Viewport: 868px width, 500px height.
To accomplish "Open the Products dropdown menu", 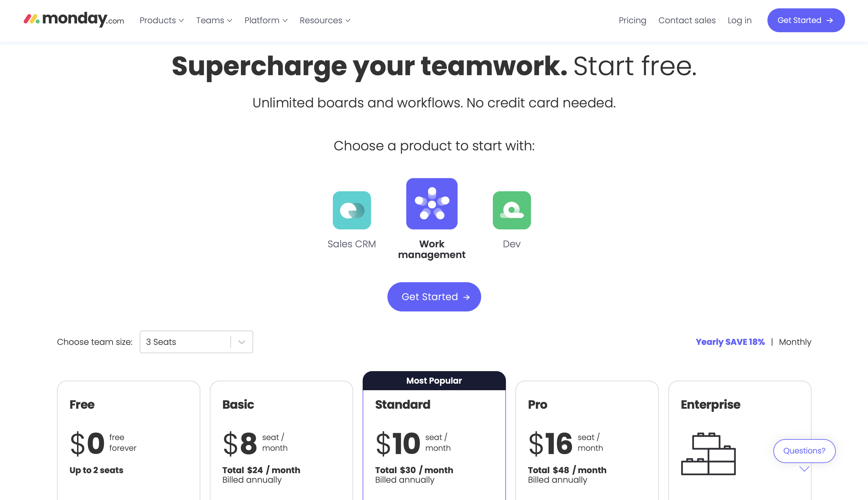I will (x=161, y=20).
